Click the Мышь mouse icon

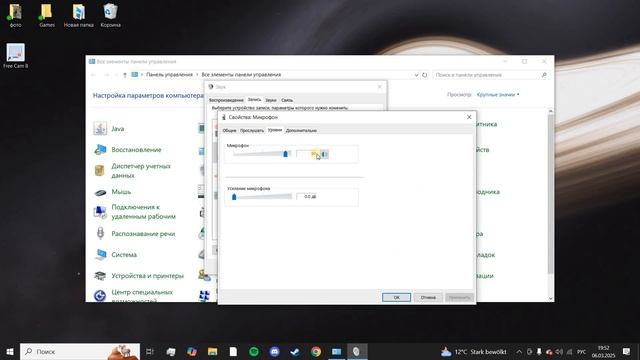click(100, 192)
